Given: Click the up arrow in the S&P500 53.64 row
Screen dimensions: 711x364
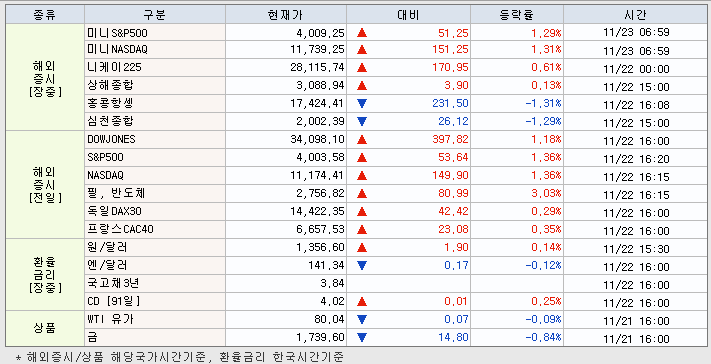Looking at the screenshot, I should (x=362, y=158).
